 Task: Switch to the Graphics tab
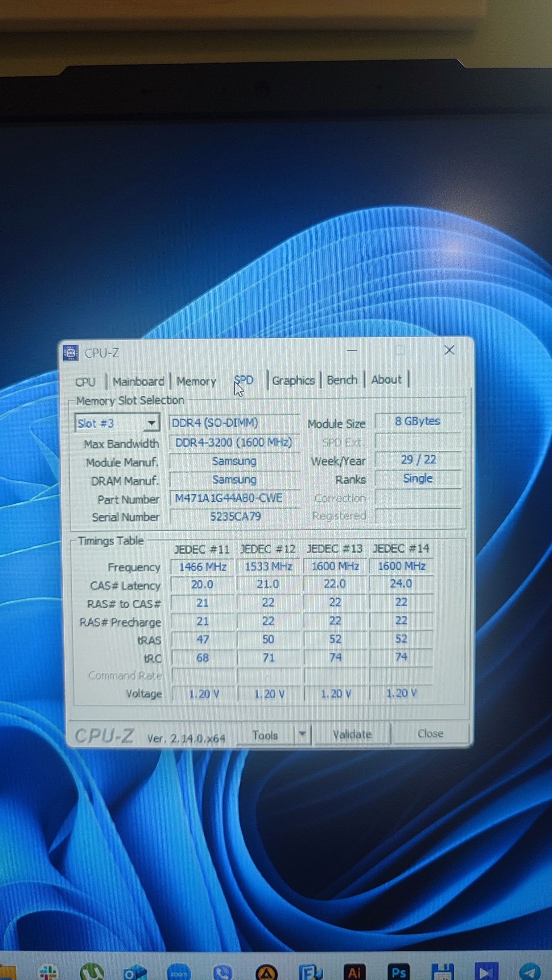click(x=293, y=380)
